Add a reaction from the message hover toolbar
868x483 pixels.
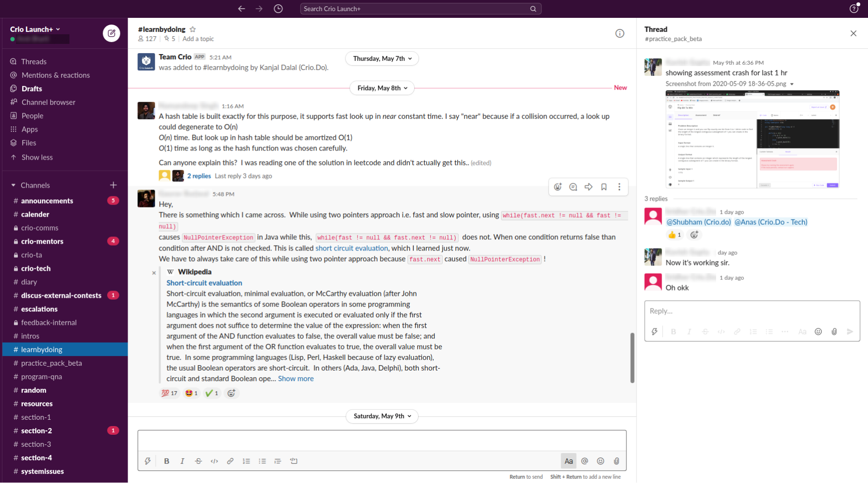click(558, 187)
